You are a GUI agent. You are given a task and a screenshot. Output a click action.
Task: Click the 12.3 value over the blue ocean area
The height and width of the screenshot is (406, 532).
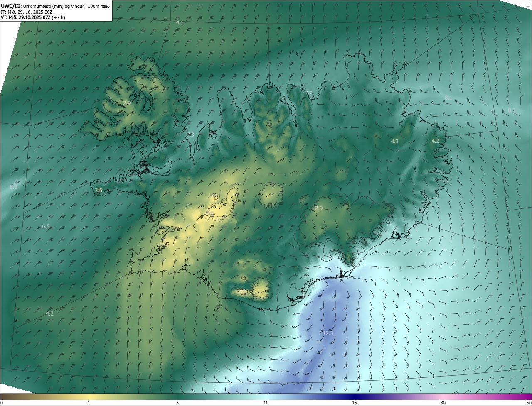coord(328,333)
